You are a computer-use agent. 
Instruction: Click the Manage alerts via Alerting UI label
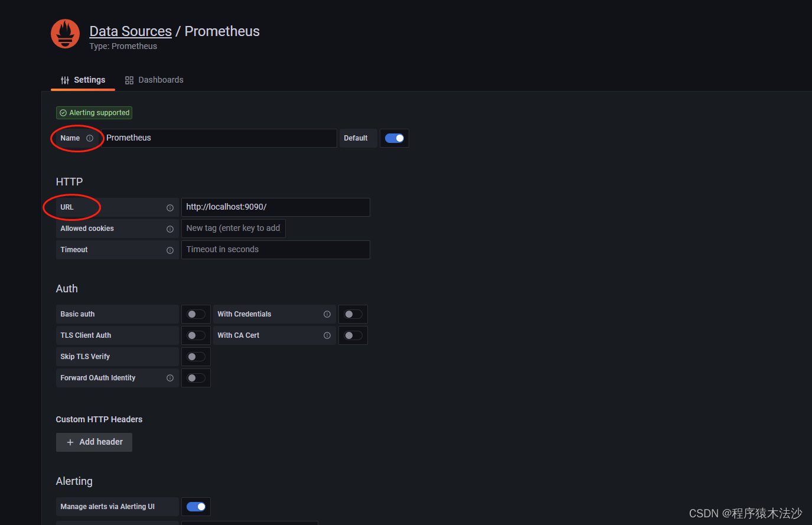(107, 507)
